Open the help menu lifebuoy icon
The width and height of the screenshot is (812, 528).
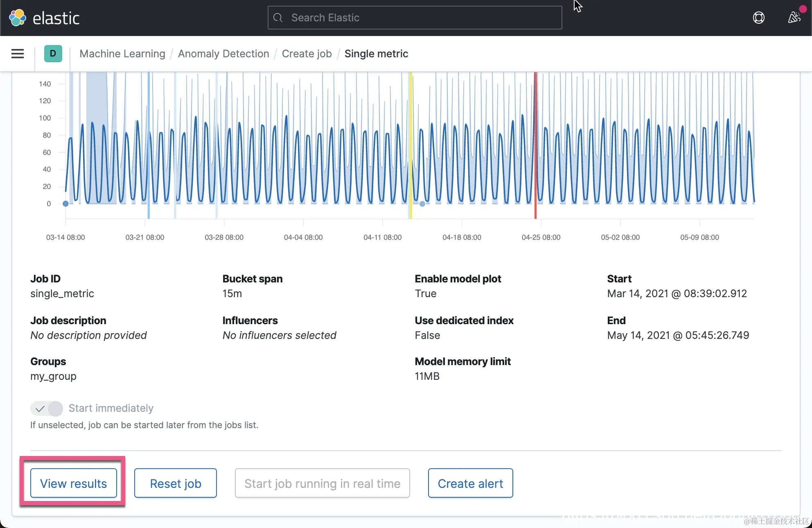pyautogui.click(x=758, y=18)
